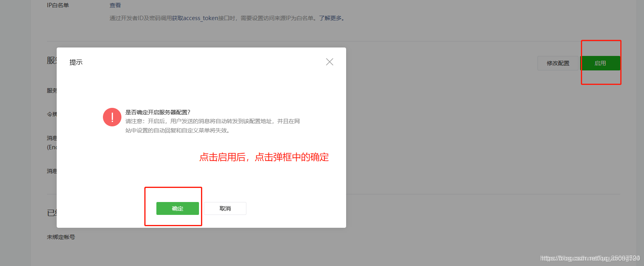The width and height of the screenshot is (644, 266).
Task: Open the 查看 link next to IP白名单
Action: [x=115, y=5]
